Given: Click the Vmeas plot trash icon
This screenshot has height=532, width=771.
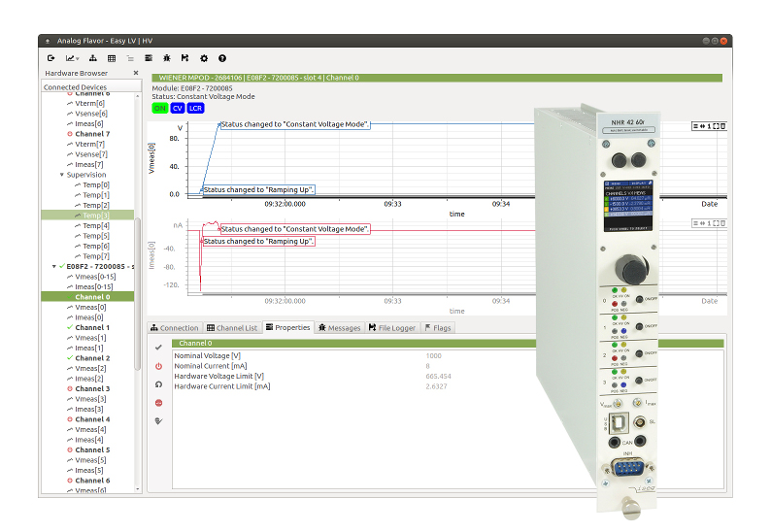Looking at the screenshot, I should pyautogui.click(x=722, y=126).
